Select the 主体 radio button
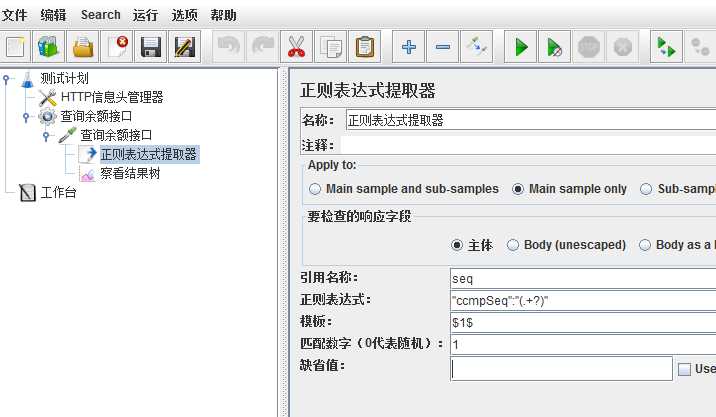716x417 pixels. tap(457, 245)
